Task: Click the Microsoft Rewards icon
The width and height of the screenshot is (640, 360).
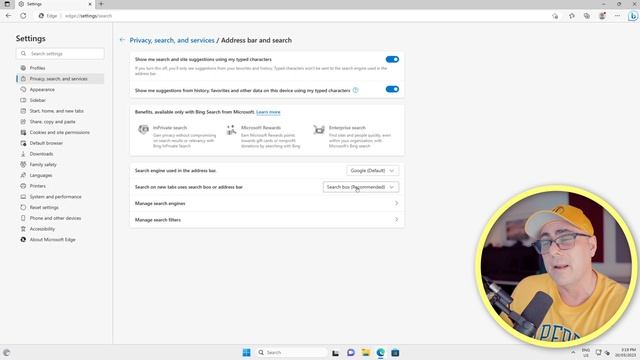Action: (x=231, y=129)
